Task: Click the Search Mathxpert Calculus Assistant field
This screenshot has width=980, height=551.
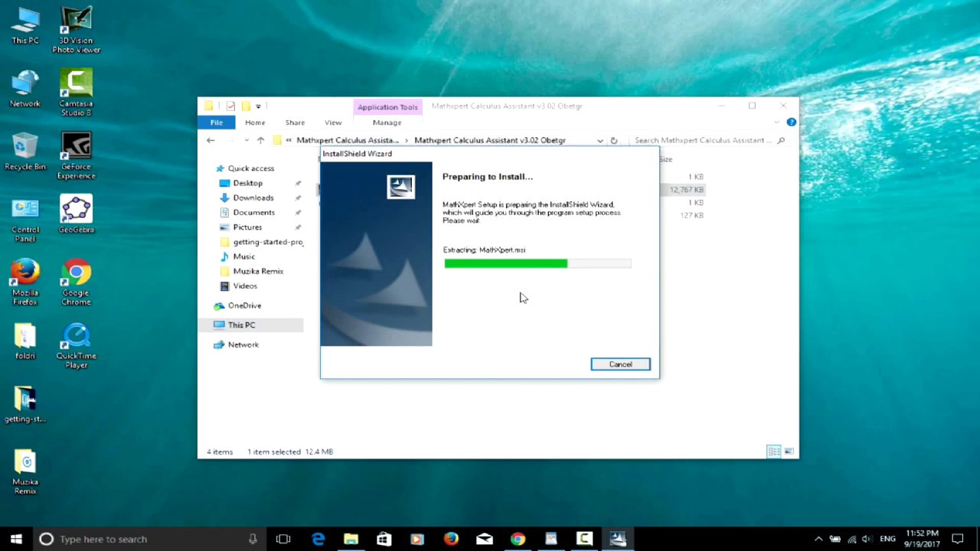Action: pos(703,141)
